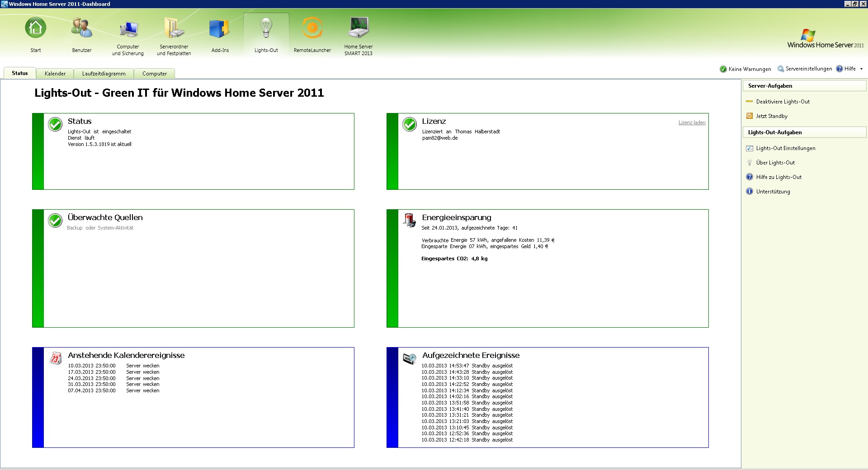Viewport: 868px width, 470px height.
Task: Open the Unterstützung link
Action: pyautogui.click(x=773, y=192)
